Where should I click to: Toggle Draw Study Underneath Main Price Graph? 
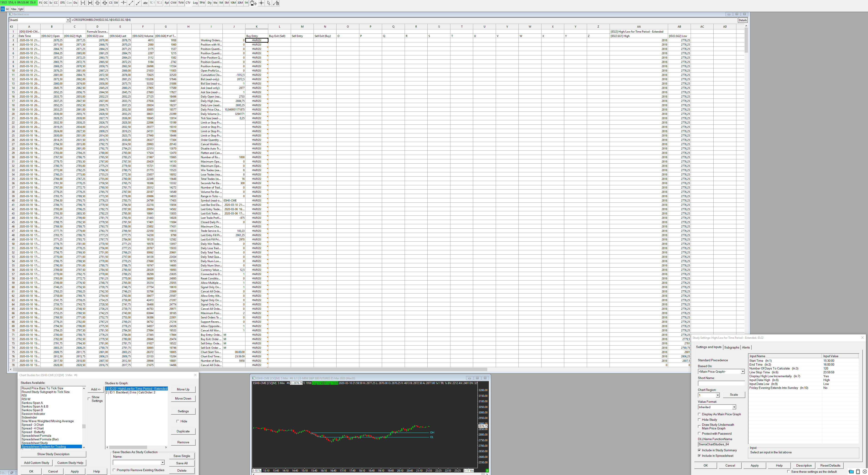700,426
